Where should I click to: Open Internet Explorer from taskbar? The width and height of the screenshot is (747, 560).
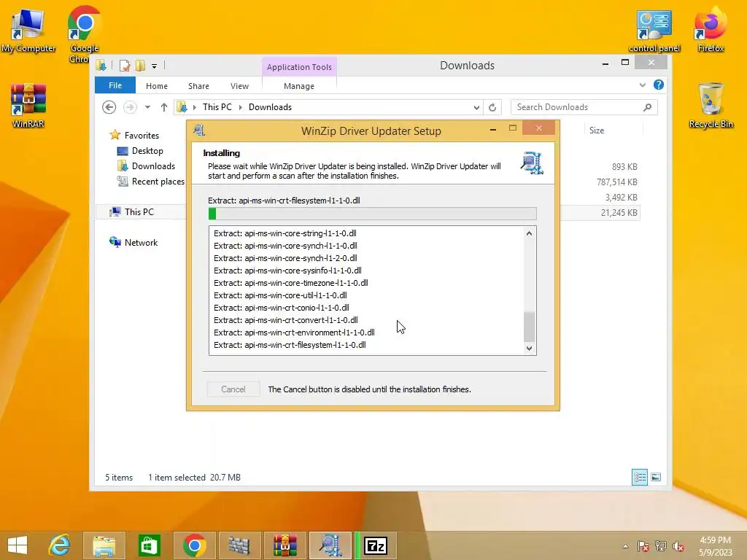[x=59, y=545]
